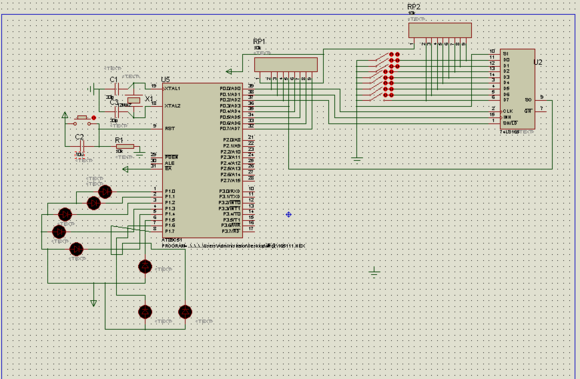Select the topmost LED wired to P1.0

coord(105,192)
